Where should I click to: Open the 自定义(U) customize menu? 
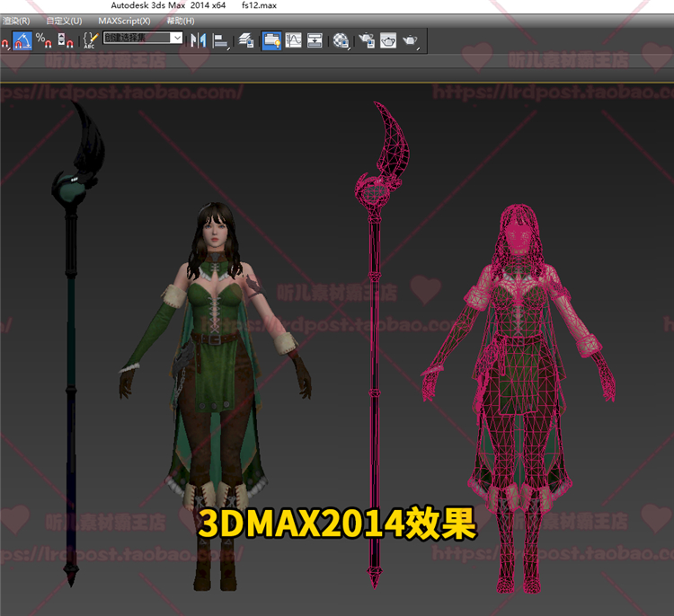(x=64, y=21)
